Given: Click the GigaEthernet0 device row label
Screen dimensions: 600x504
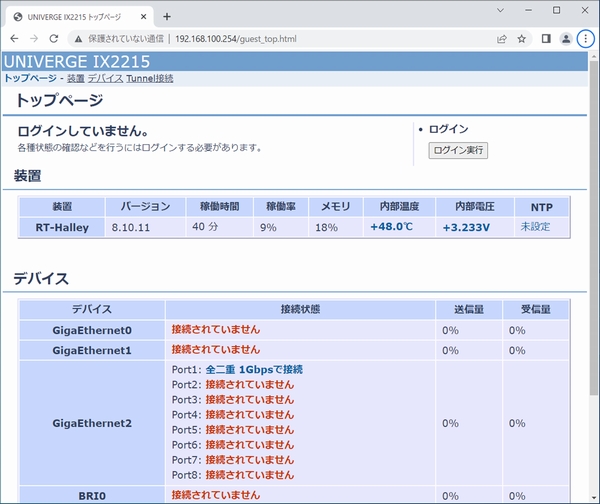Looking at the screenshot, I should pyautogui.click(x=92, y=330).
